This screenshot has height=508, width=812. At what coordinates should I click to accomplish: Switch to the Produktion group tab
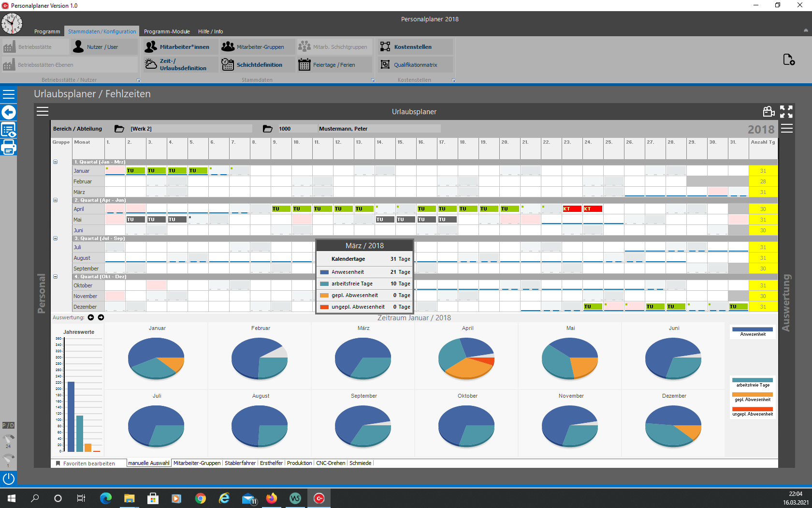point(299,463)
